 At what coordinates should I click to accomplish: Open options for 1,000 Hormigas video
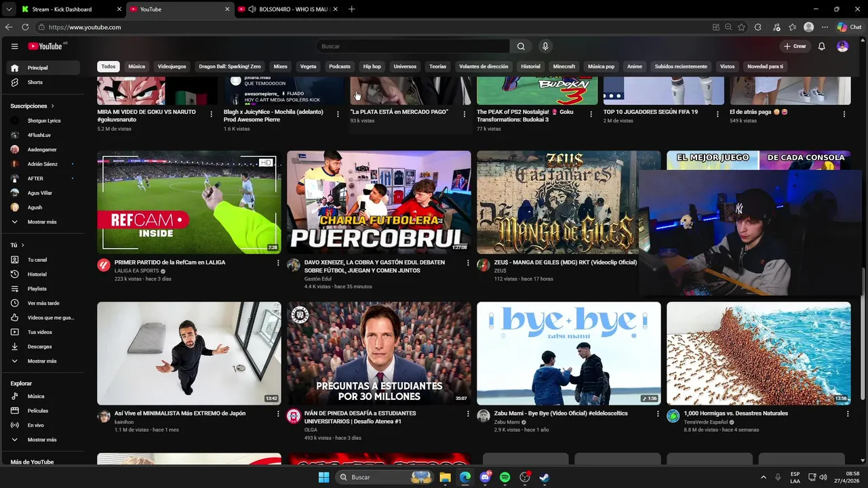[848, 414]
